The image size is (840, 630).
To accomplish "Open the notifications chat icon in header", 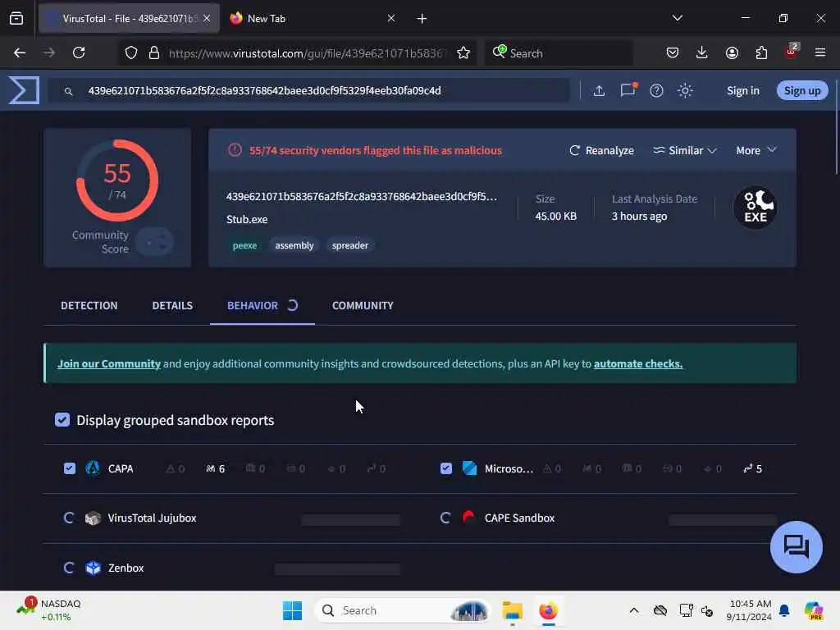I will coord(628,90).
